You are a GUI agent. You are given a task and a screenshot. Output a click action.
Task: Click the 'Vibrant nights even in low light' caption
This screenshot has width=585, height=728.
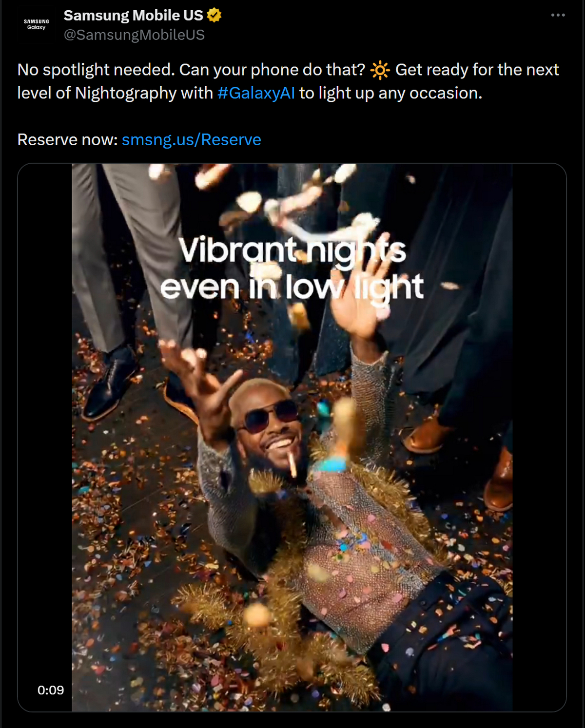coord(292,268)
